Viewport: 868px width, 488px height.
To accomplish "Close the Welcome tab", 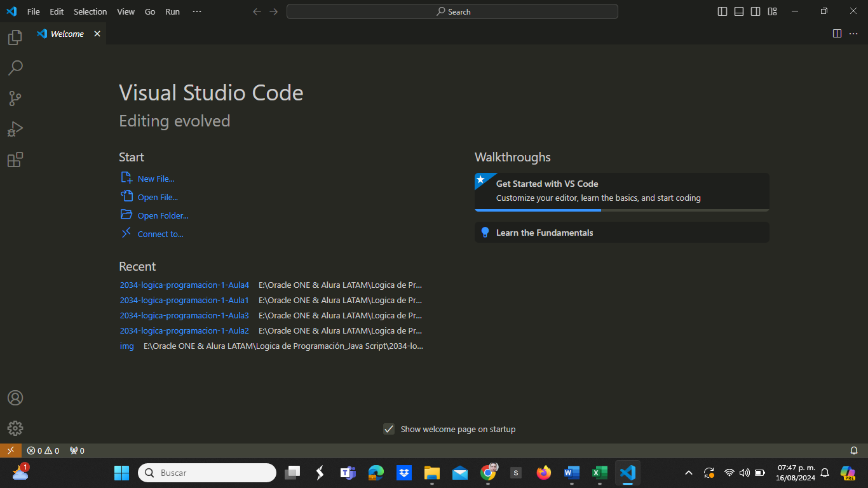I will (97, 34).
